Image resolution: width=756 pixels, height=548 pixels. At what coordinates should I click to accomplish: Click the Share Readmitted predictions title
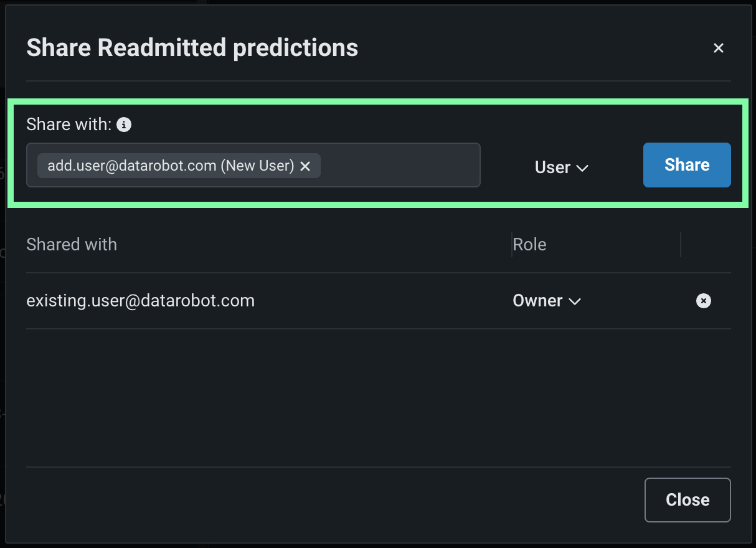(x=192, y=48)
